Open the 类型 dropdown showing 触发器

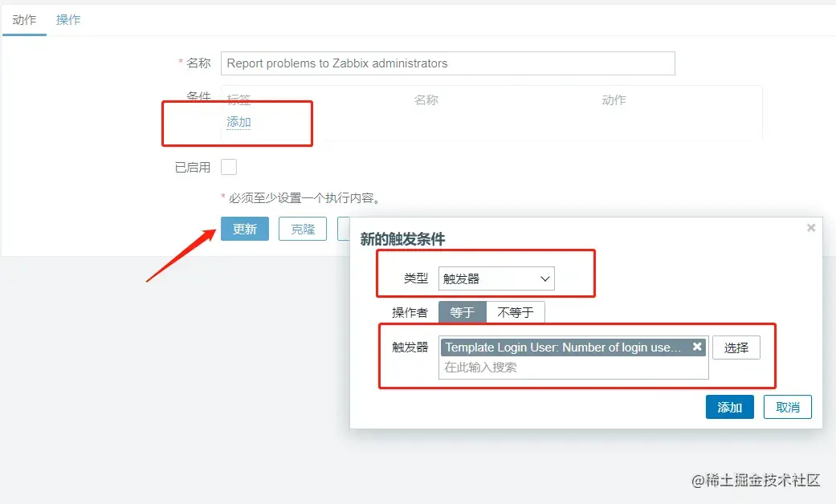(496, 278)
